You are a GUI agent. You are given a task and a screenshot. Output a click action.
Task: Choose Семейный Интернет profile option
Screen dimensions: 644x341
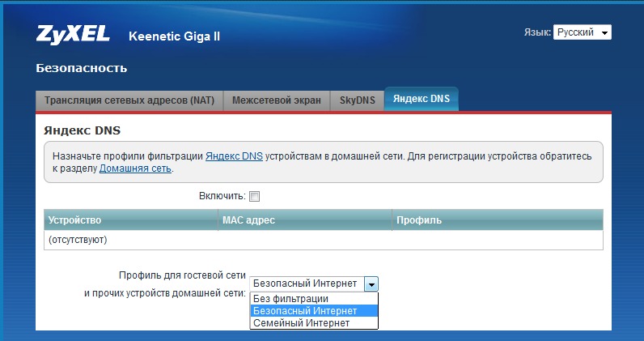click(314, 323)
